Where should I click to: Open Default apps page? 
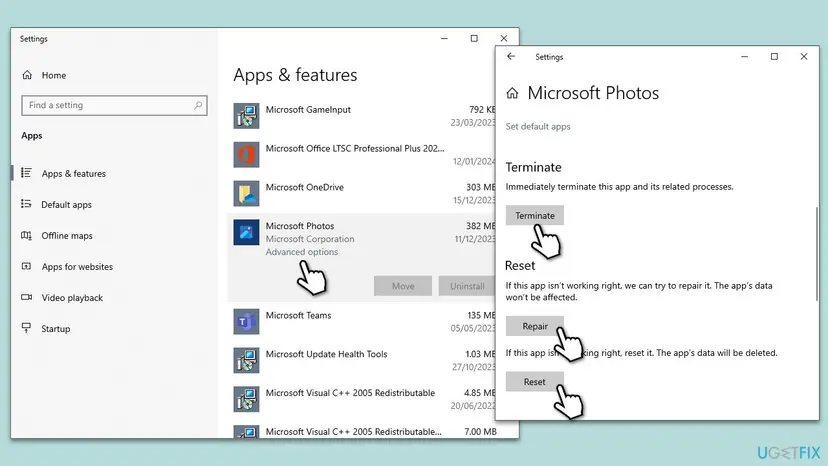tap(67, 204)
